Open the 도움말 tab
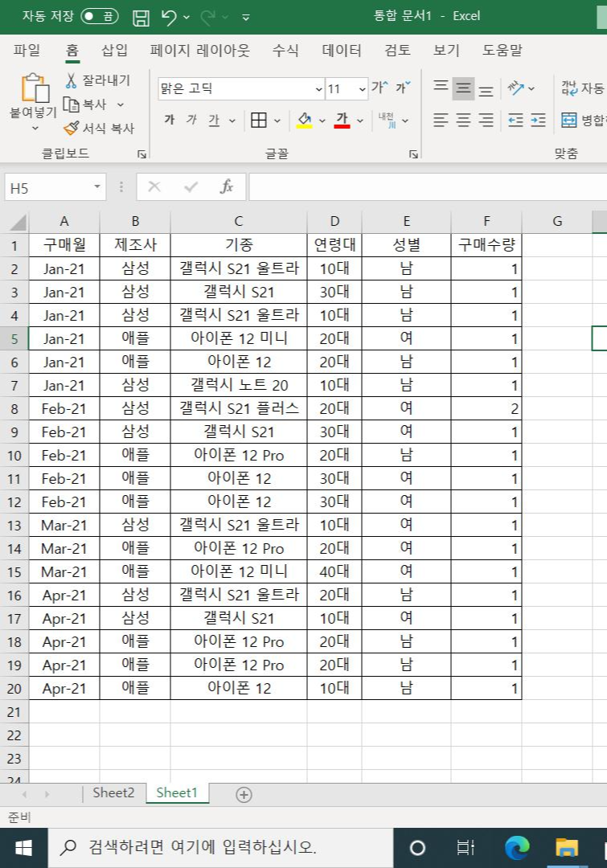 (x=502, y=51)
